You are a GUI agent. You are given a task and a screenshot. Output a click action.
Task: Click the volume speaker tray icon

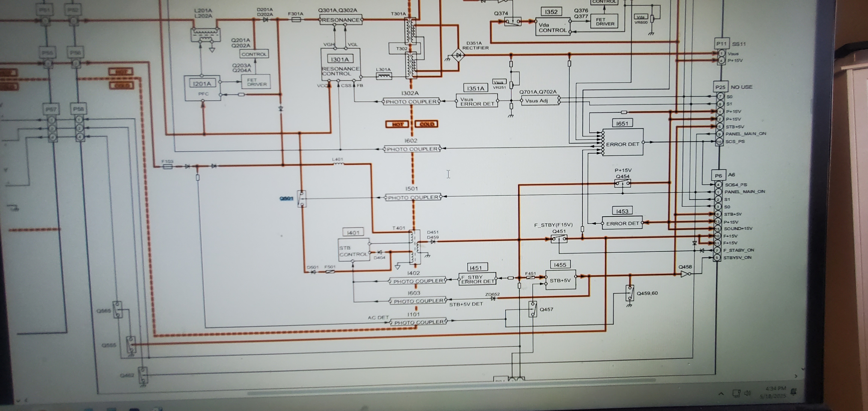click(747, 393)
